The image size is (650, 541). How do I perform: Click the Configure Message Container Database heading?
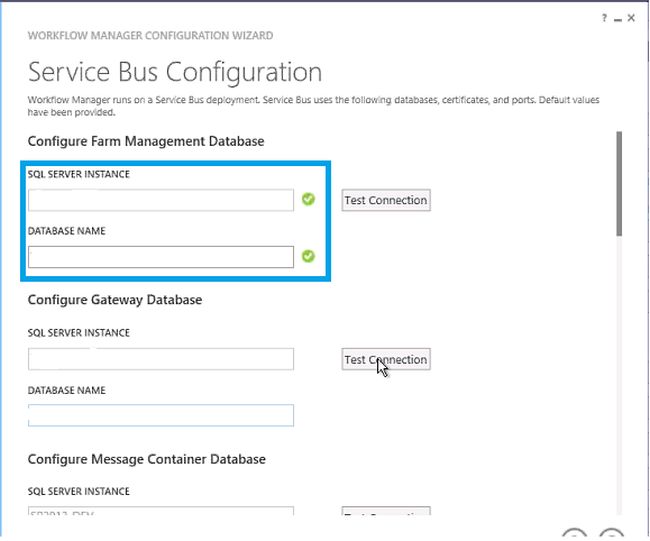tap(146, 459)
